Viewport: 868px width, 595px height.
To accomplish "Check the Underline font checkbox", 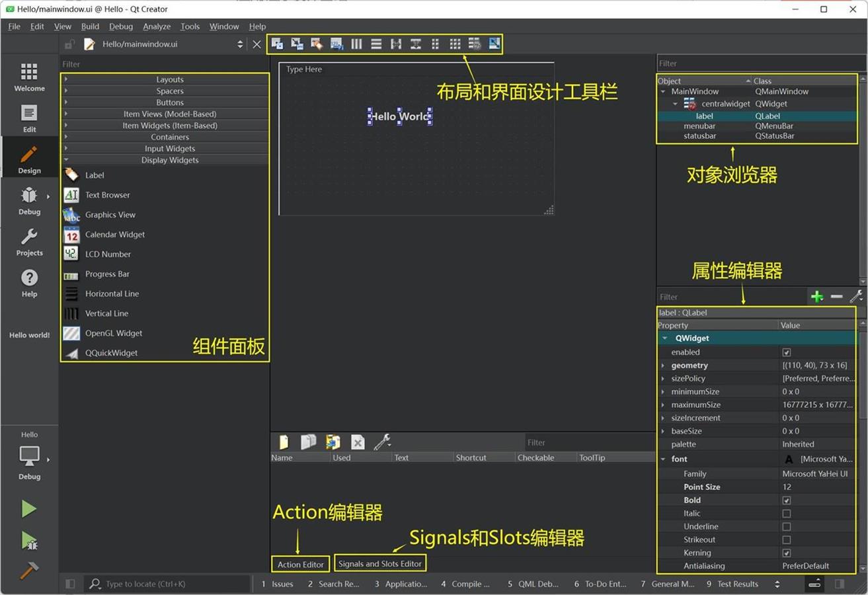I will pos(786,527).
